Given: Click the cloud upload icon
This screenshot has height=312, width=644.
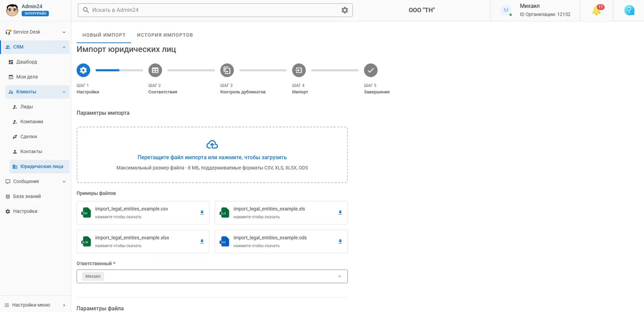Looking at the screenshot, I should [212, 145].
